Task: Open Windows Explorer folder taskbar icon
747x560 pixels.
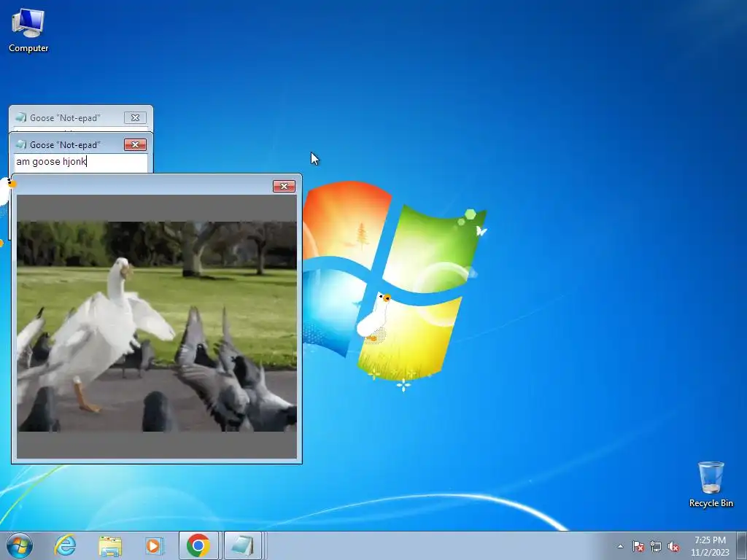Action: [110, 545]
